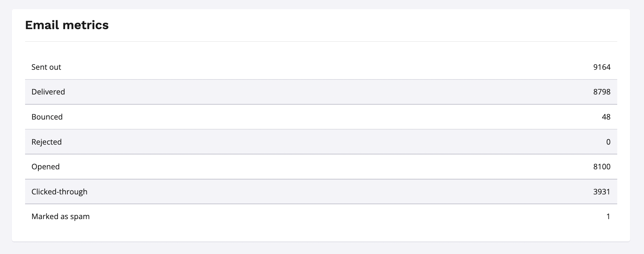Select the Opened label

[x=45, y=167]
